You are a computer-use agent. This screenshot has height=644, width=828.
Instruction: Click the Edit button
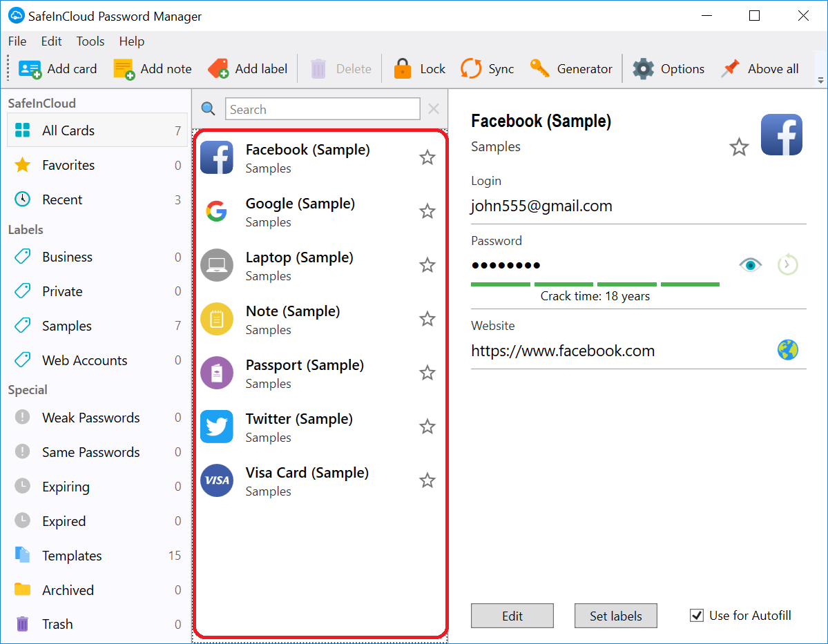click(512, 616)
